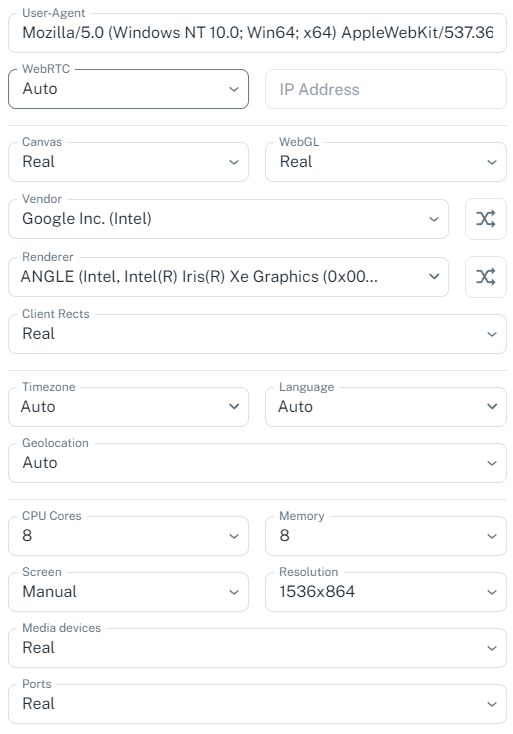Open the Memory dropdown

386,536
